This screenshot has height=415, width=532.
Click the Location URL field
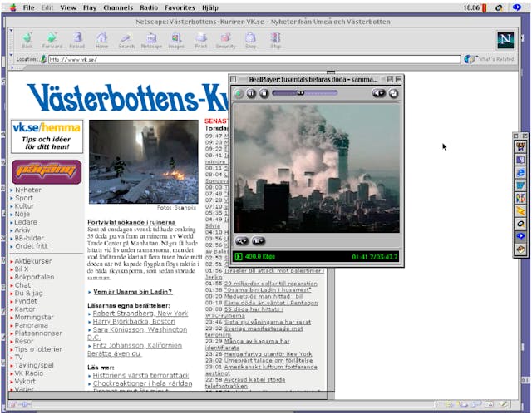coord(254,59)
